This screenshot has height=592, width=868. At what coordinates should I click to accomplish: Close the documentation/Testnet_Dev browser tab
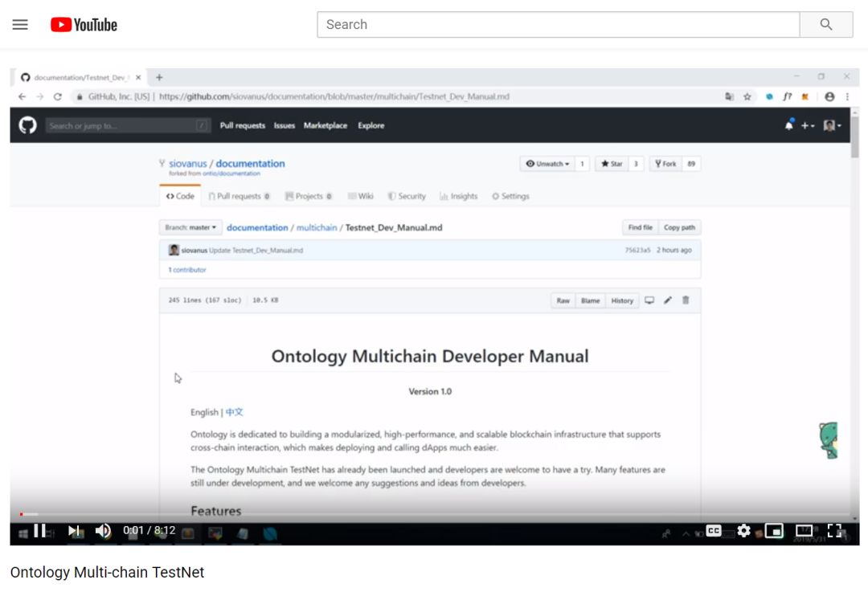click(x=138, y=77)
